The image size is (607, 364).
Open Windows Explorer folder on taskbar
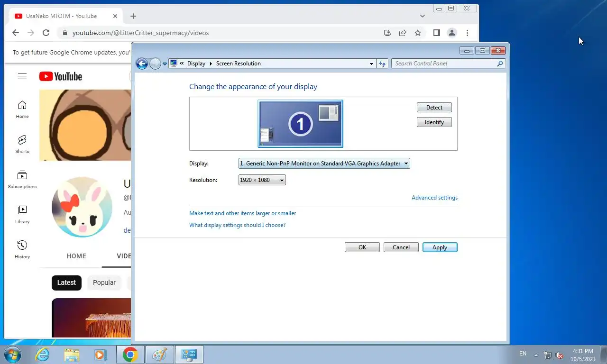pyautogui.click(x=72, y=355)
